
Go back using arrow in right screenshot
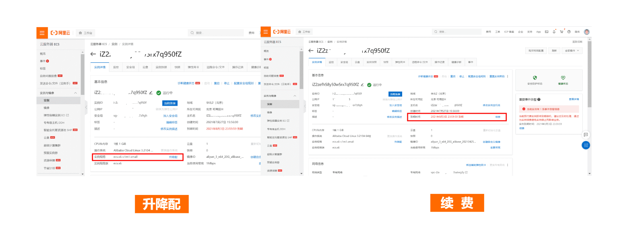[311, 51]
